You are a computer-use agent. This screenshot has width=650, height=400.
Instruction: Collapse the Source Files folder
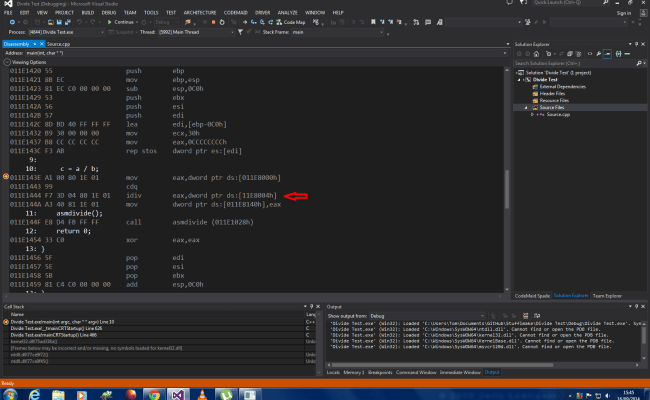[526, 107]
